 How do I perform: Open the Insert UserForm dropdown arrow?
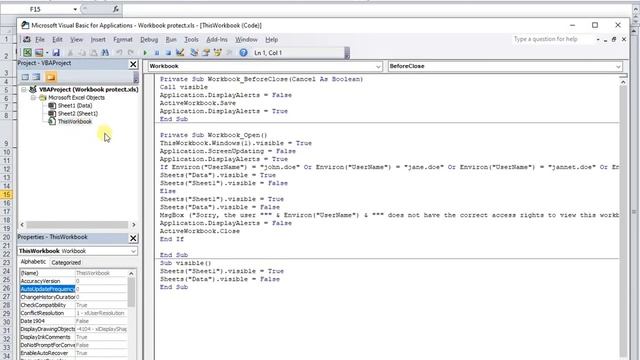(47, 53)
